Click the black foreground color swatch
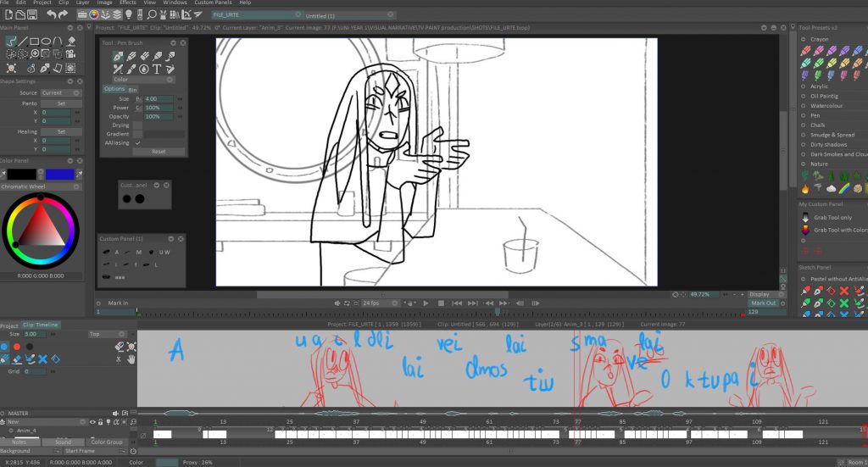The width and height of the screenshot is (868, 467). 21,175
